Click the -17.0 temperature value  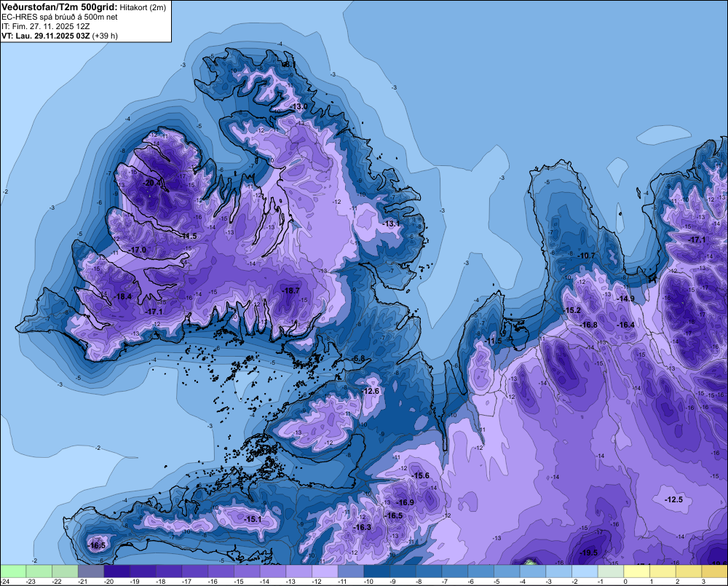tap(138, 250)
